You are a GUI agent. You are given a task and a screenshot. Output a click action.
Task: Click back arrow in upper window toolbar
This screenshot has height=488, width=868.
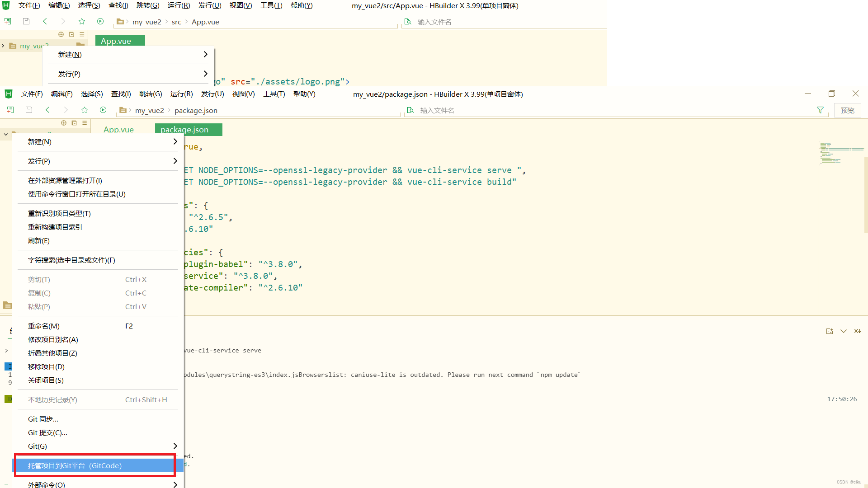point(45,21)
